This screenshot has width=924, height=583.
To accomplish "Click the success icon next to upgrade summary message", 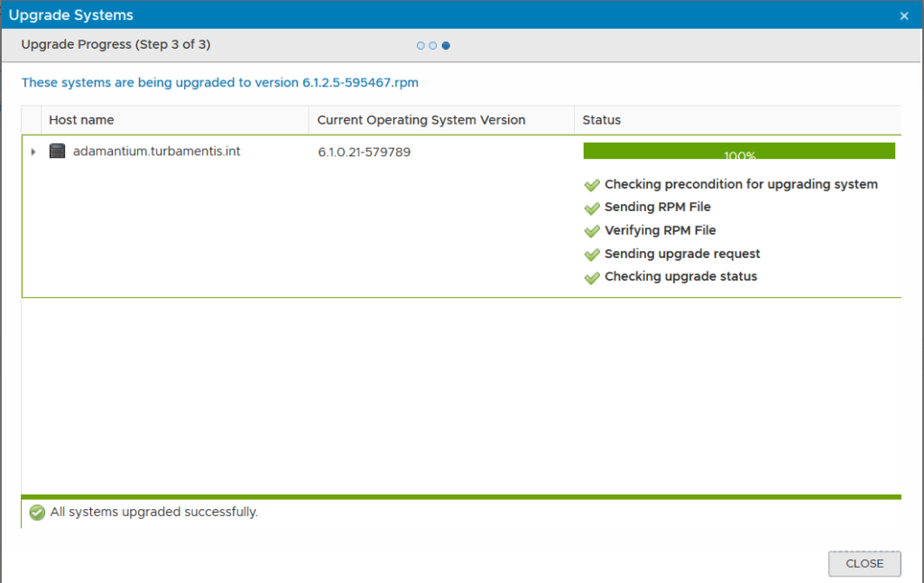I will click(36, 512).
